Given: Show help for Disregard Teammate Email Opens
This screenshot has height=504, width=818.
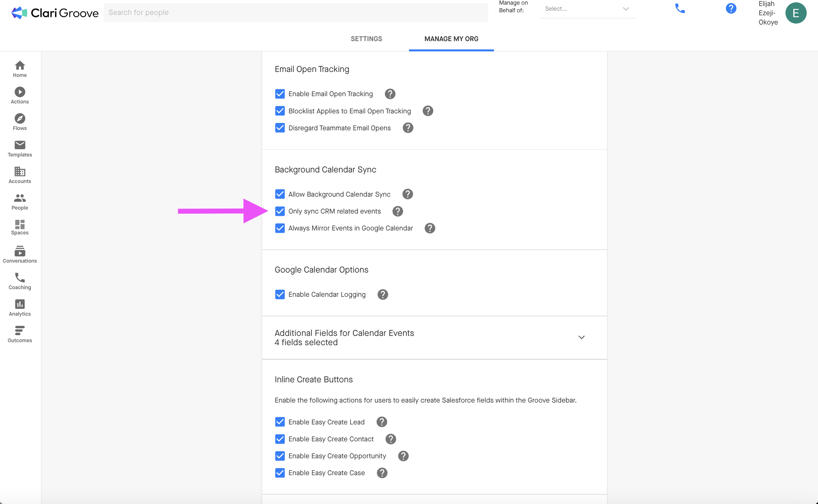Looking at the screenshot, I should pyautogui.click(x=407, y=128).
